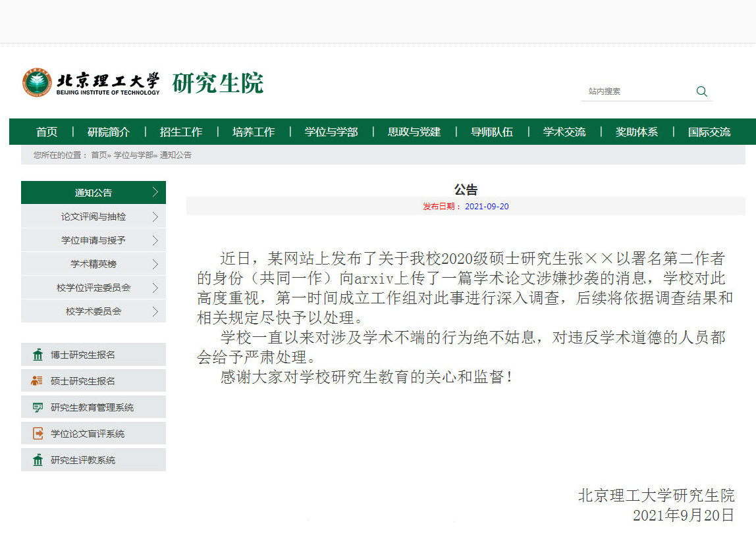The image size is (756, 539).
Task: Open the 硕士研究生报名 link
Action: [94, 380]
